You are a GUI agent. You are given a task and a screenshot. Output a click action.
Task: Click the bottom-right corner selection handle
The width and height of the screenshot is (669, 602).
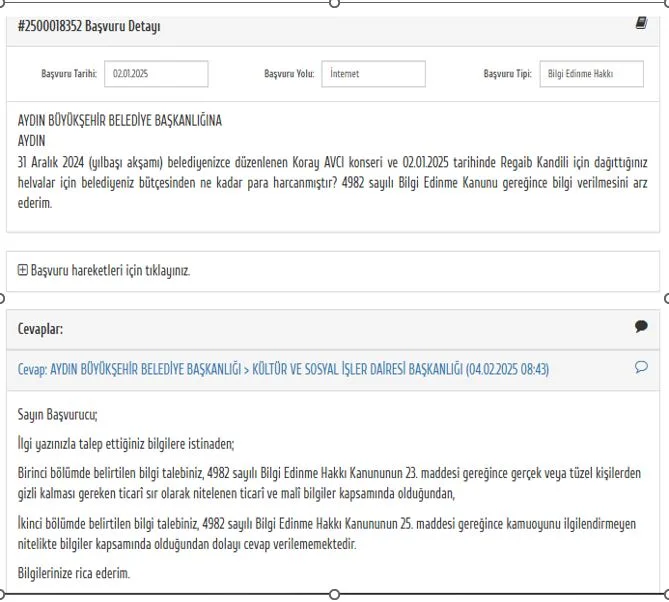point(665,597)
